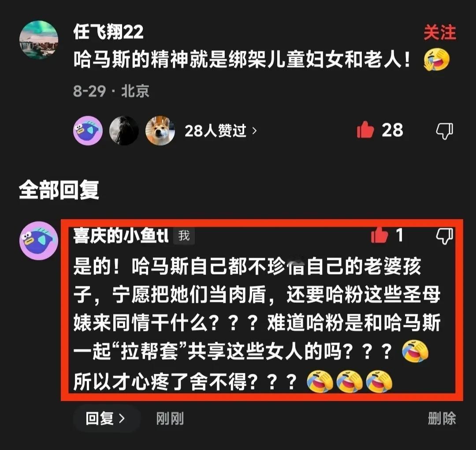This screenshot has height=450, width=476.
Task: Like 任飞翔22's comment with red thumbs-up
Action: (x=365, y=130)
